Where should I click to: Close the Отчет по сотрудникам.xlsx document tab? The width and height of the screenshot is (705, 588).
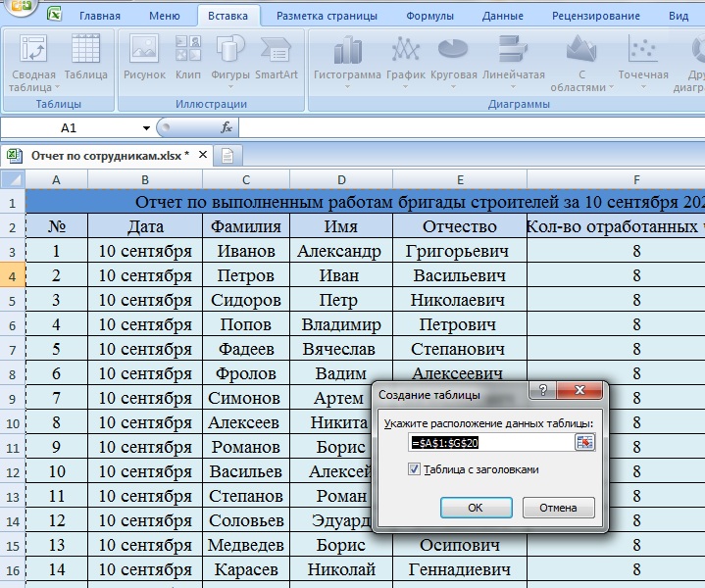[x=203, y=155]
